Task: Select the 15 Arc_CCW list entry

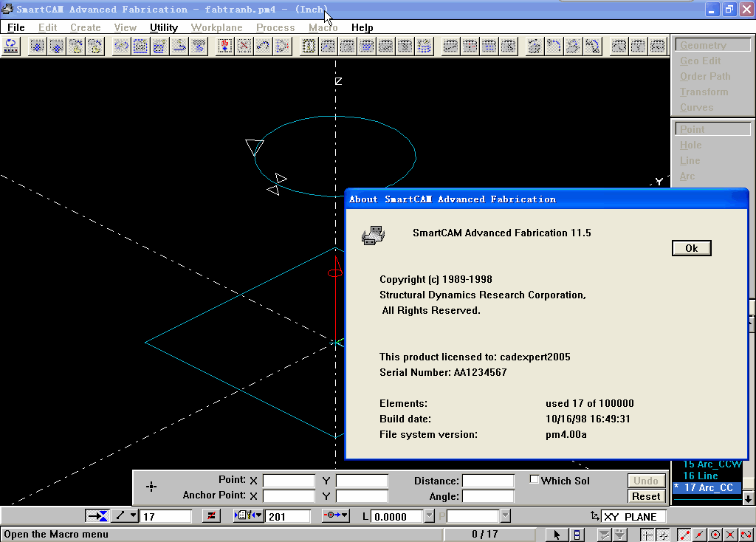Action: pyautogui.click(x=712, y=464)
